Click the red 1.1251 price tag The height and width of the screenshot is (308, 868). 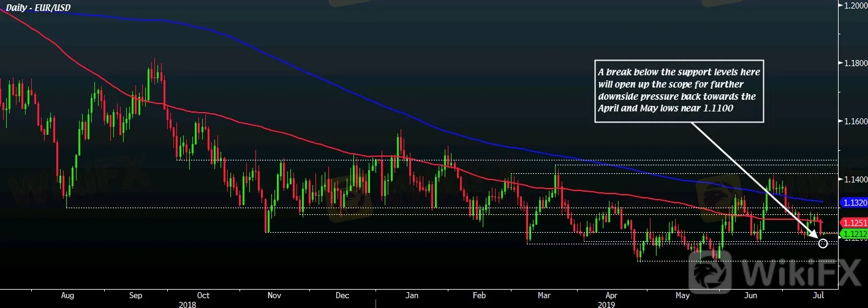(853, 223)
